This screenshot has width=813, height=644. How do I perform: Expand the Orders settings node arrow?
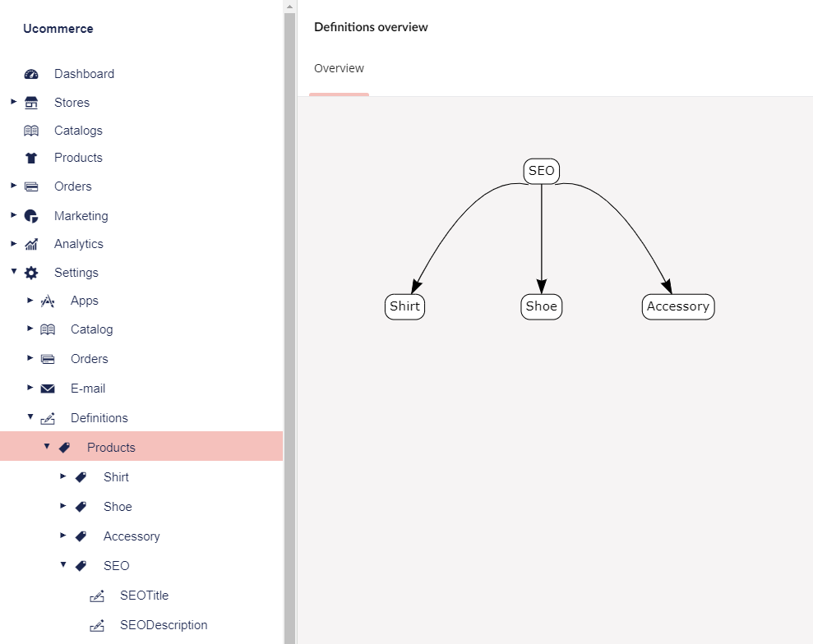coord(30,358)
